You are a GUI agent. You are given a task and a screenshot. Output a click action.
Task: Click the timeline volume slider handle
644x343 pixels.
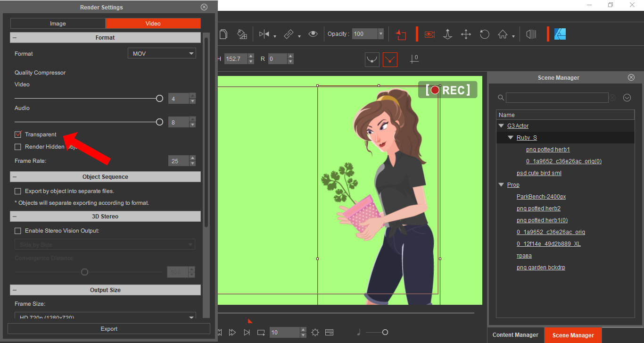(385, 333)
